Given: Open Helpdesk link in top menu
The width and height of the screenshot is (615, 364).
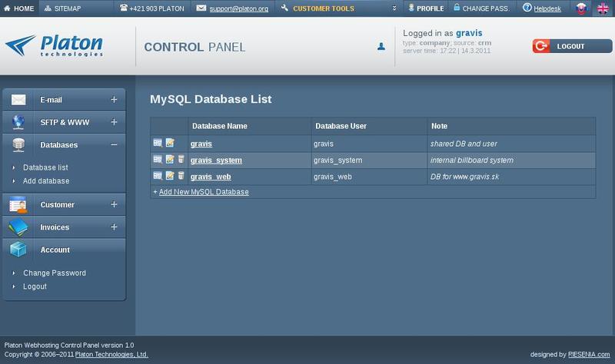Looking at the screenshot, I should coord(547,8).
